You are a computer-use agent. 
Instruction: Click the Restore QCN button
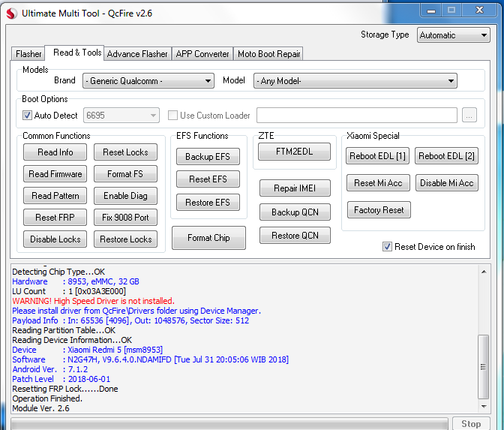[295, 236]
